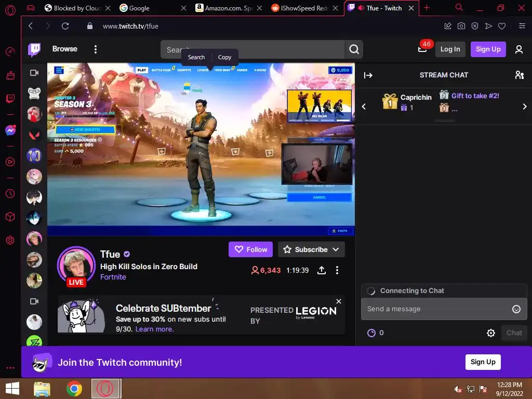Show next gift leaderboard entry
This screenshot has height=399, width=532.
pos(525,107)
